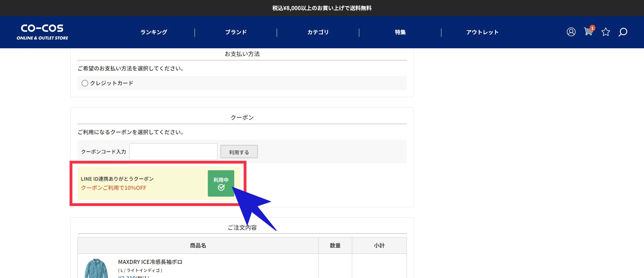Open favorites via the star icon

[605, 32]
